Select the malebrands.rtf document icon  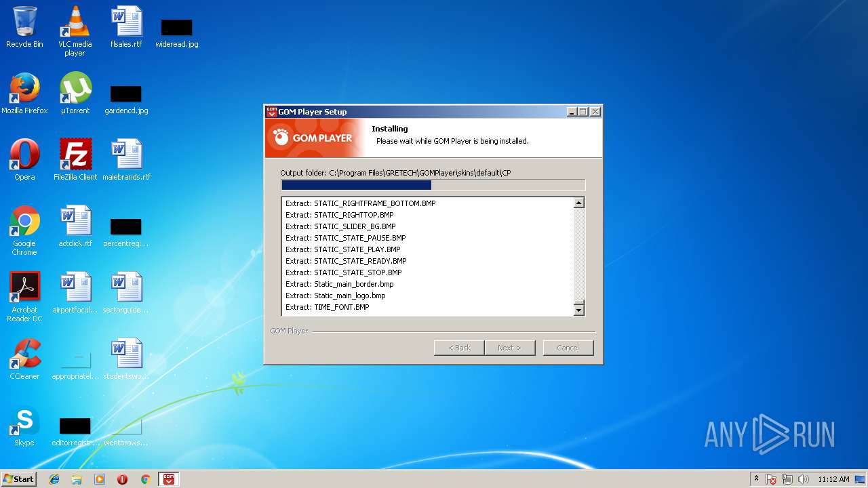tap(126, 160)
